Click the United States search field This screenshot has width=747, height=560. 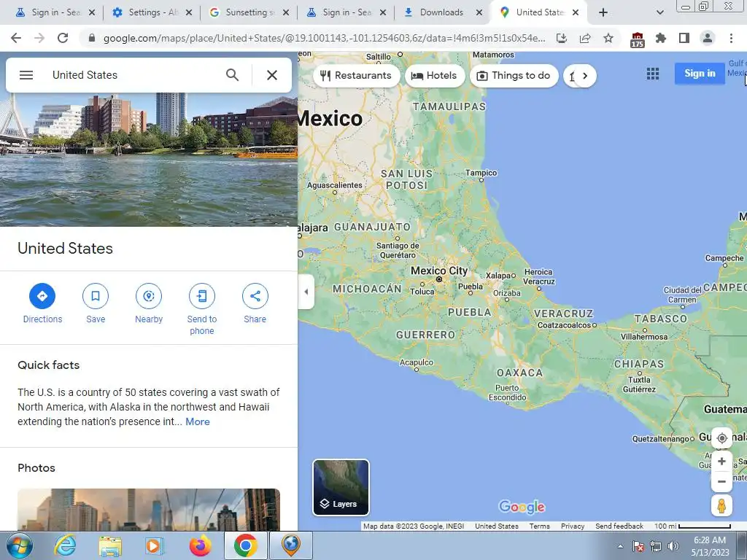(x=133, y=75)
